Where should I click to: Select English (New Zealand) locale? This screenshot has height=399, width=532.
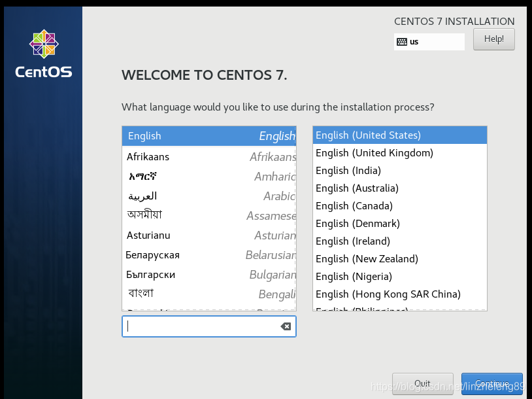tap(400, 259)
